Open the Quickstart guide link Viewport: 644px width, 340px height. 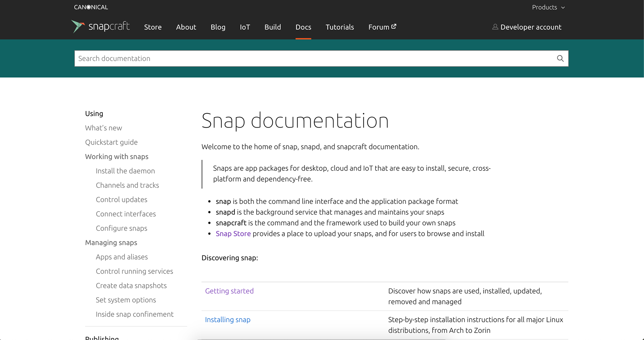pos(111,142)
